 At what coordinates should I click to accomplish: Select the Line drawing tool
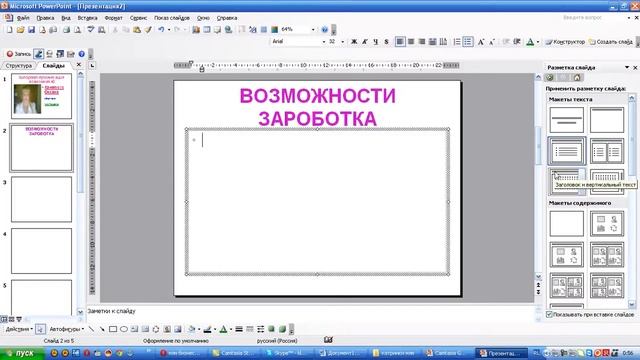point(91,329)
